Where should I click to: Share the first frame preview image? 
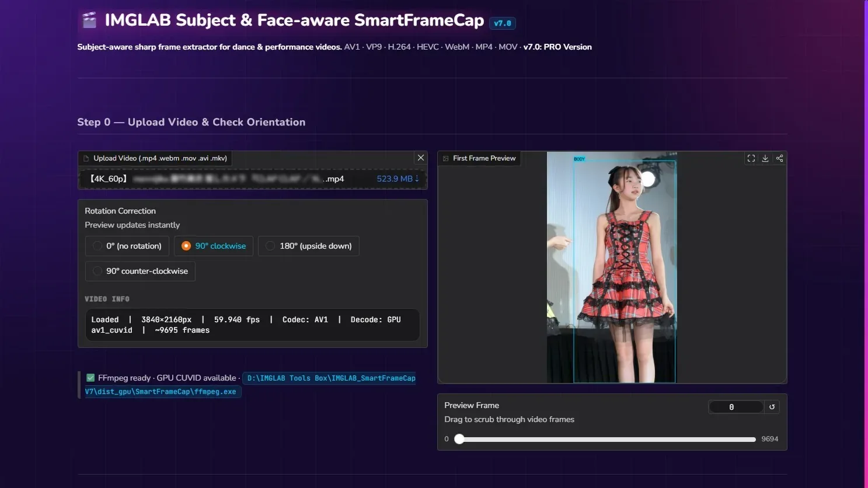pyautogui.click(x=779, y=158)
